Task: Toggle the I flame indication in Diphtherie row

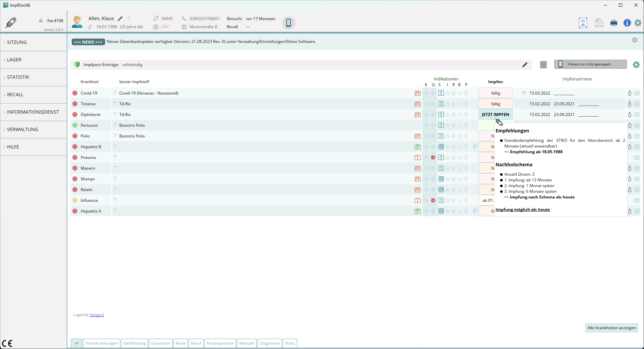Action: (447, 115)
